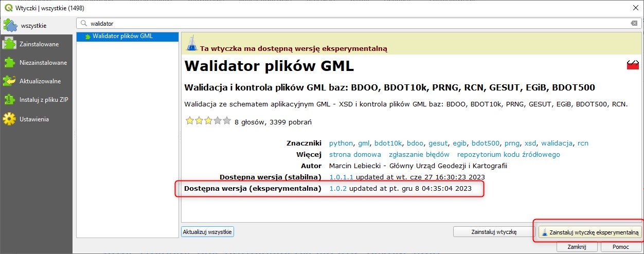
Task: Click the search magnifier icon
Action: pos(84,24)
